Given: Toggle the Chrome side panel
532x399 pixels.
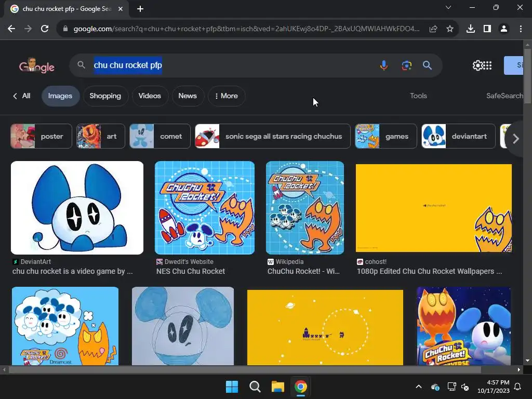Looking at the screenshot, I should click(x=487, y=29).
